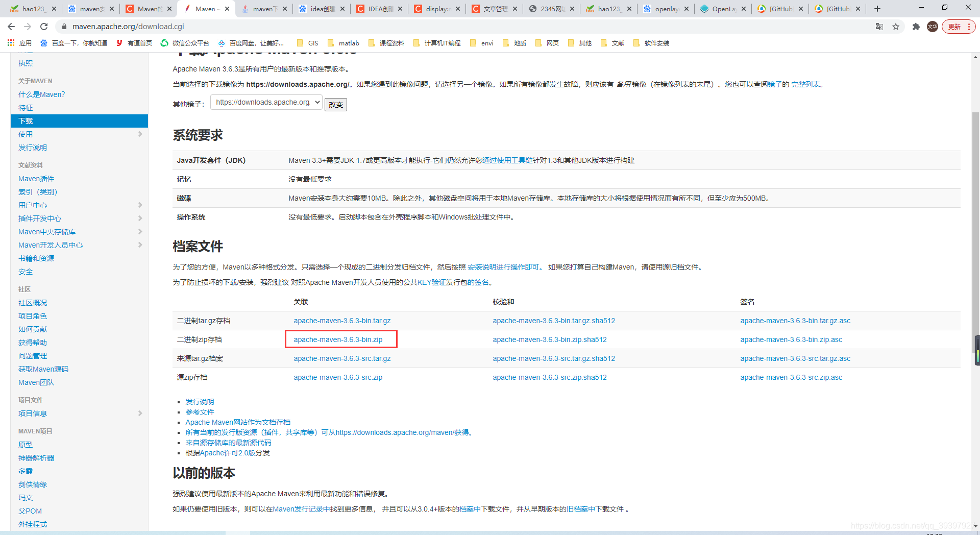Open 发行说明 in the sidebar
The image size is (980, 535).
tap(33, 148)
